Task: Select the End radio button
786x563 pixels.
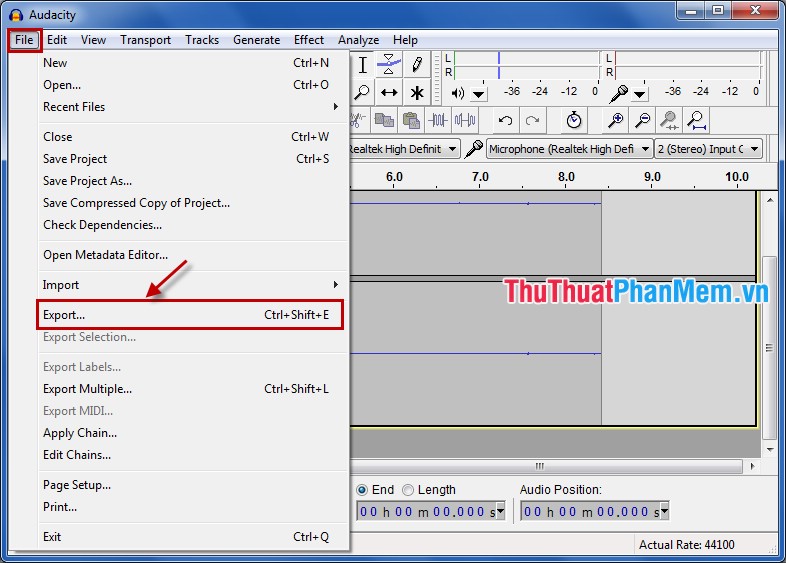Action: coord(361,490)
